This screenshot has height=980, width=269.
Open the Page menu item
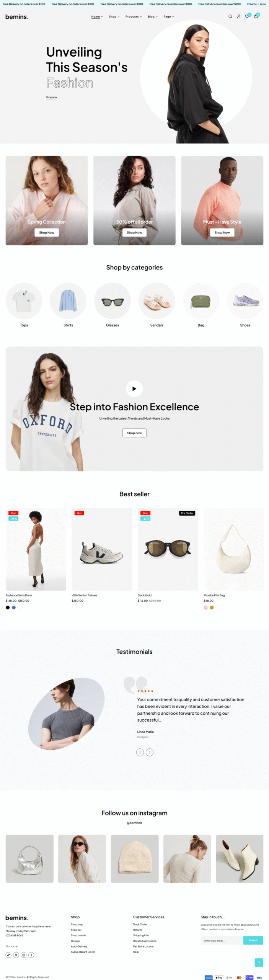(x=169, y=16)
